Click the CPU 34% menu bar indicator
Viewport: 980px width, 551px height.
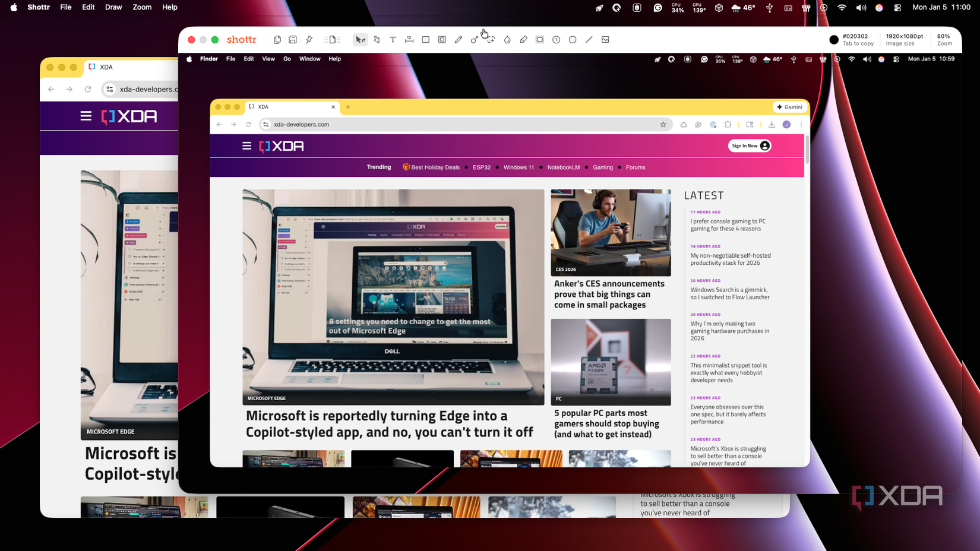pos(678,8)
